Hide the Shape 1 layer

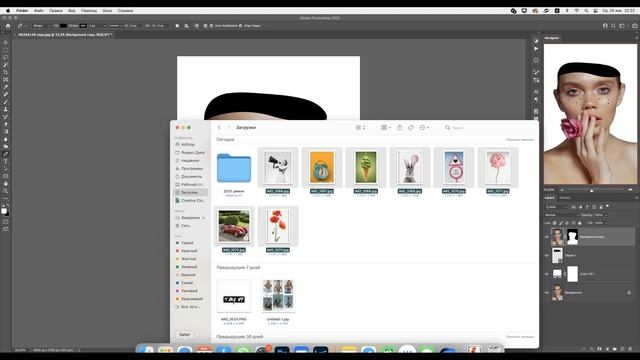547,256
